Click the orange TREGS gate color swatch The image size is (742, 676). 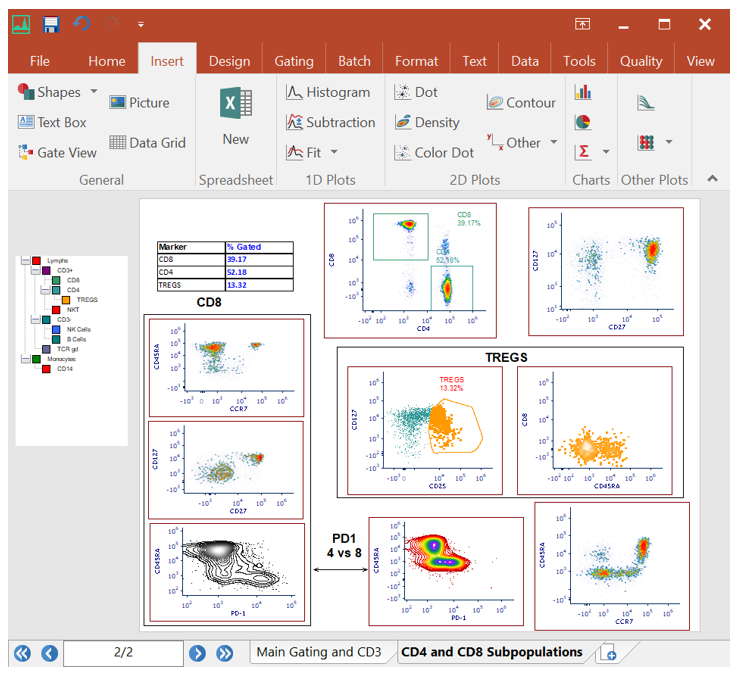pos(67,300)
